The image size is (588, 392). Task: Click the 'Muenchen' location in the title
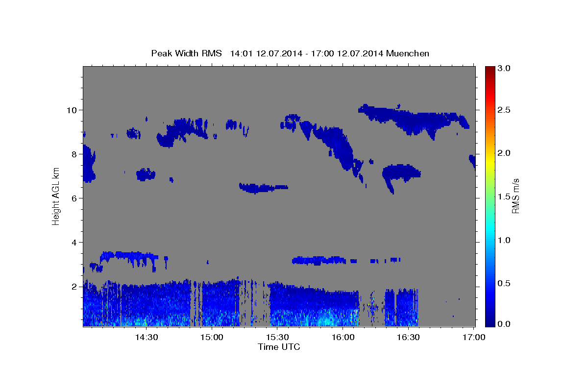(x=408, y=53)
